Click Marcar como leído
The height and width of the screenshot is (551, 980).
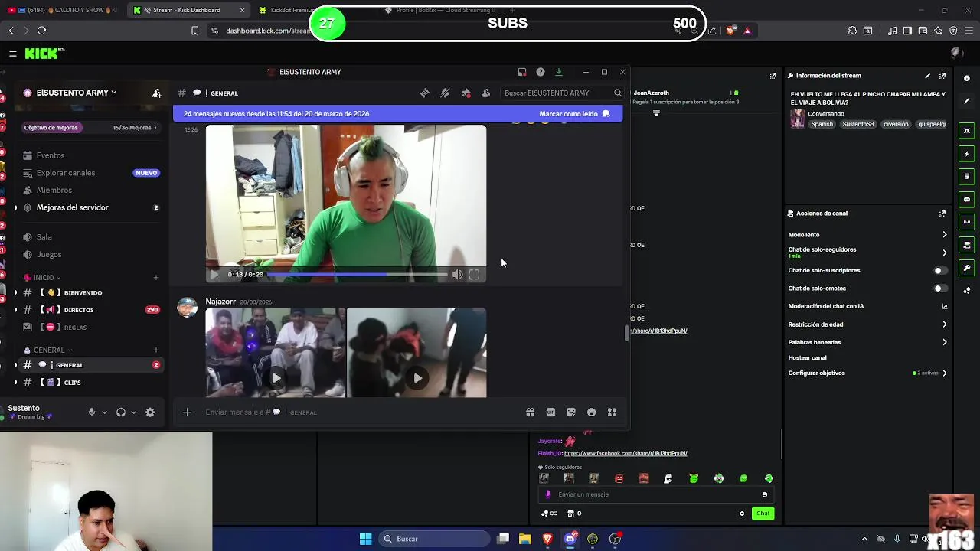(574, 114)
